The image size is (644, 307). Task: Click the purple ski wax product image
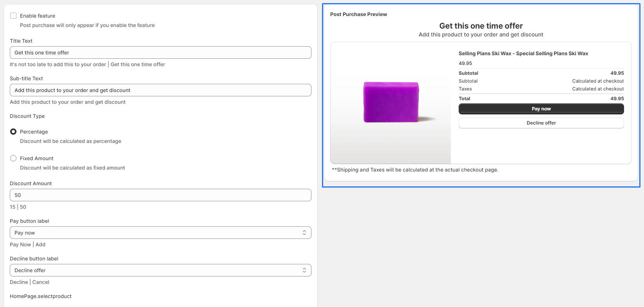coord(391,102)
